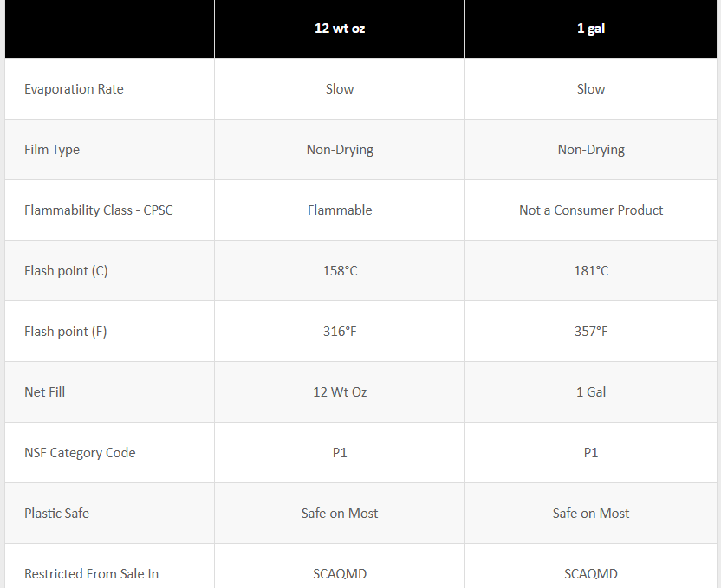Select the "Not a Consumer Product" cell

[x=591, y=210]
